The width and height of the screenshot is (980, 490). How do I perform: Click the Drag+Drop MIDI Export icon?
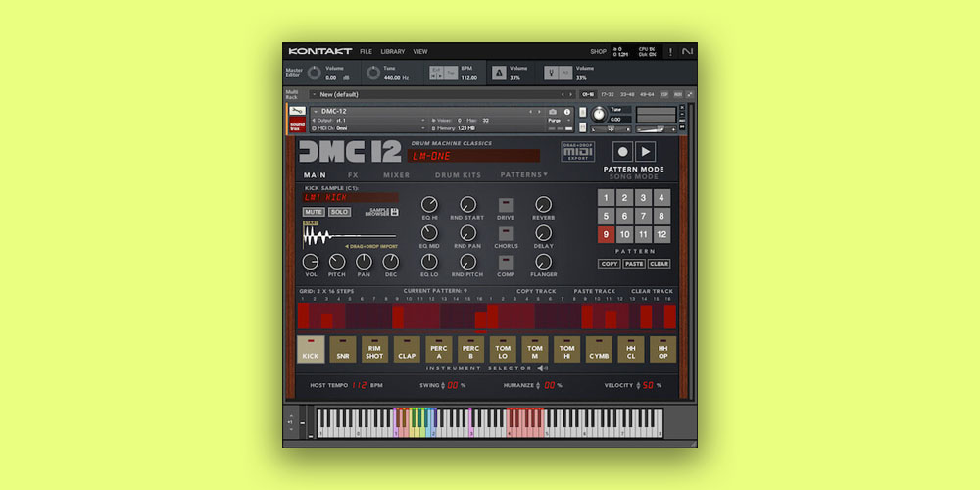pos(579,151)
